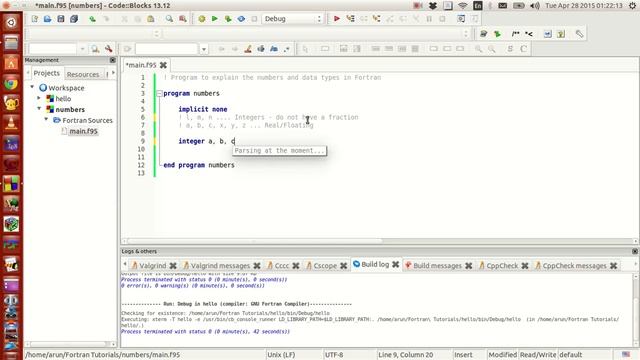The height and width of the screenshot is (360, 640).
Task: Close the Logs & others panel
Action: 635,251
